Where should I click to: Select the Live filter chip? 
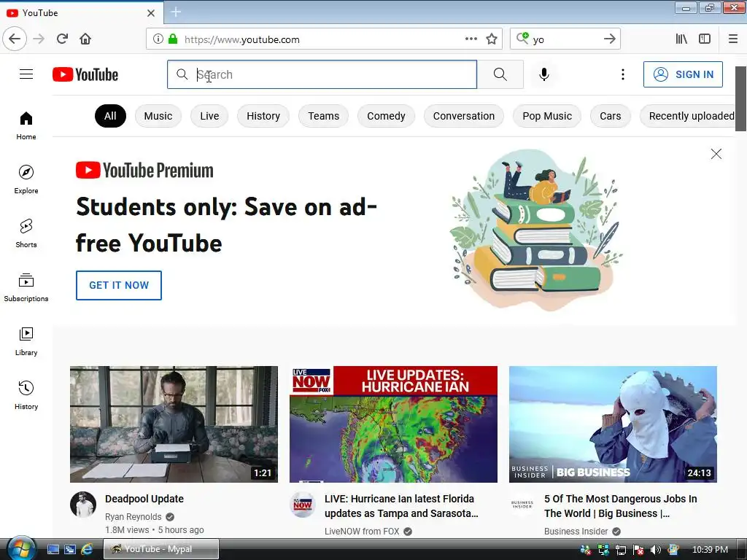(209, 116)
